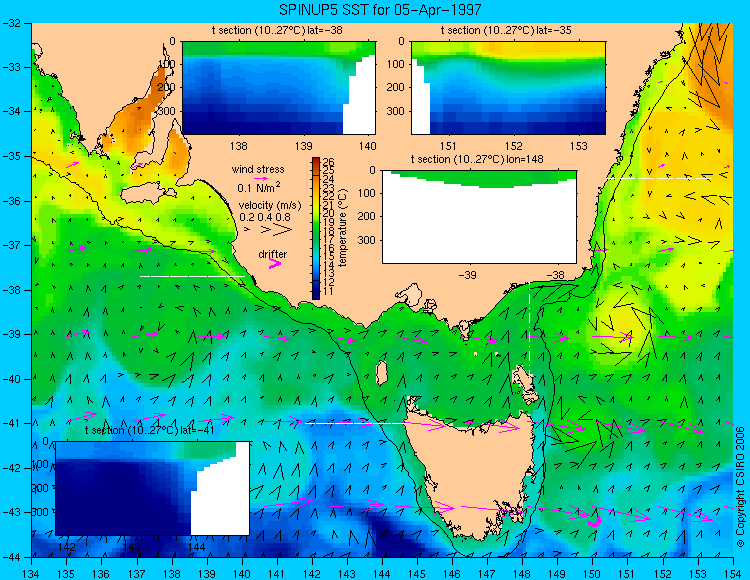The width and height of the screenshot is (750, 580).
Task: Click the 't section (10..27°C) lat=-41' heading
Action: [149, 430]
